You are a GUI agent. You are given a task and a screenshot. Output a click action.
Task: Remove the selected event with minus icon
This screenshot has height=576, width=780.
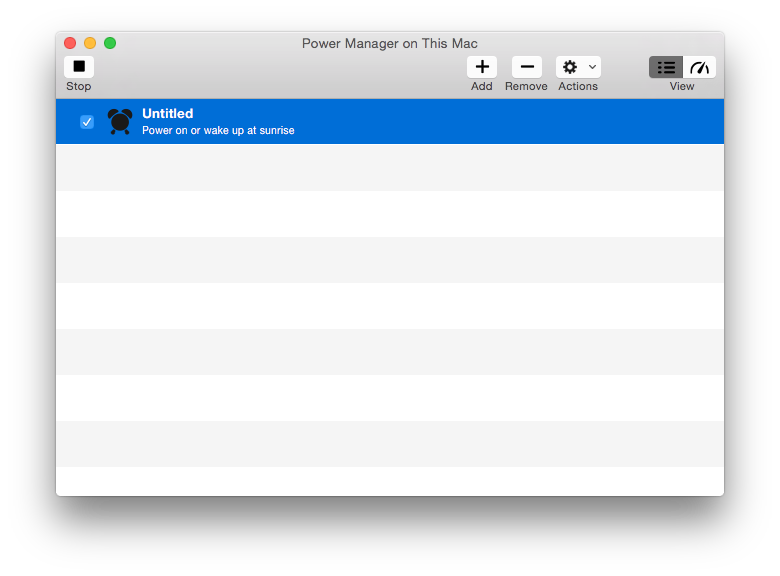[527, 67]
